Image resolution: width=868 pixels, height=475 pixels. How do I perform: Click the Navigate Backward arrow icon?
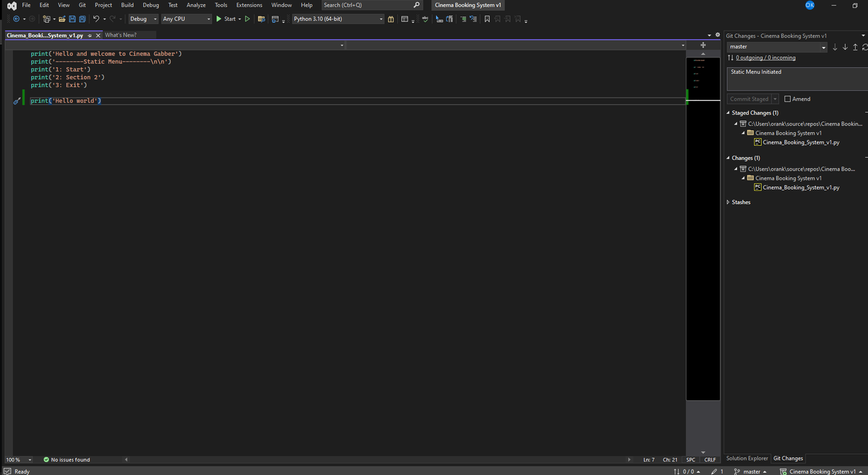click(16, 19)
